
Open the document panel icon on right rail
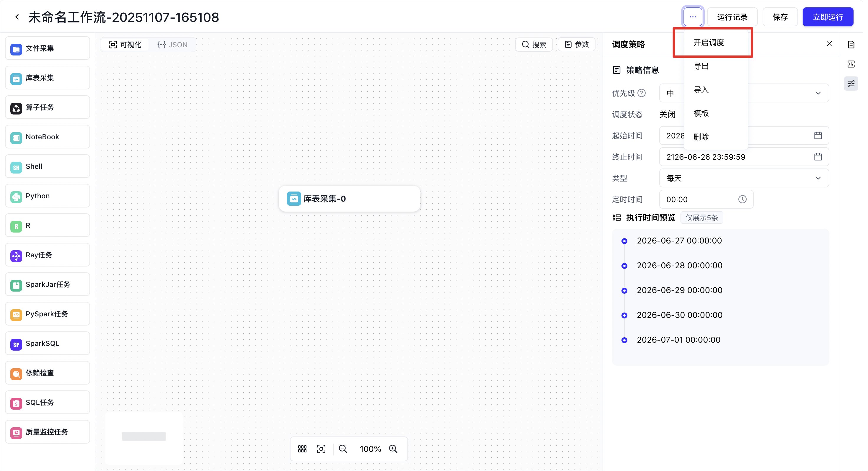click(x=855, y=45)
